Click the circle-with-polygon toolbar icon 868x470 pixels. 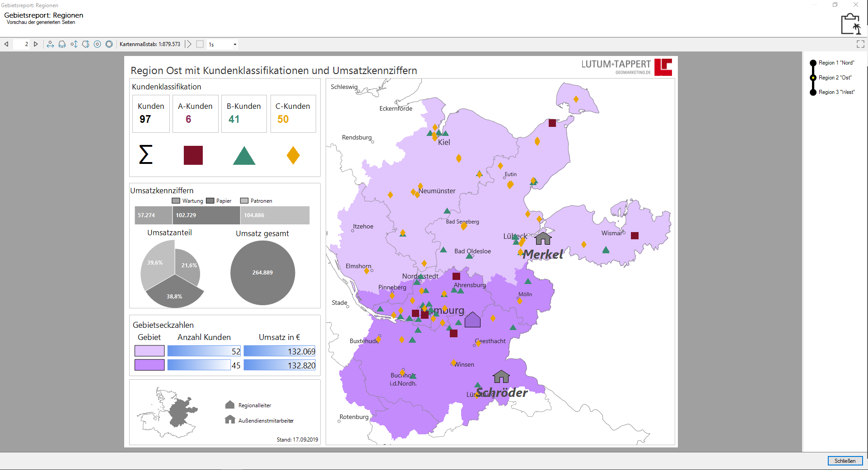tap(109, 44)
